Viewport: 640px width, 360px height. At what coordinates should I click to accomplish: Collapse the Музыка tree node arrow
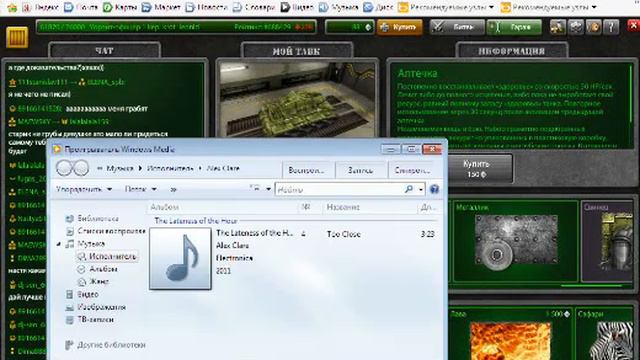[59, 244]
